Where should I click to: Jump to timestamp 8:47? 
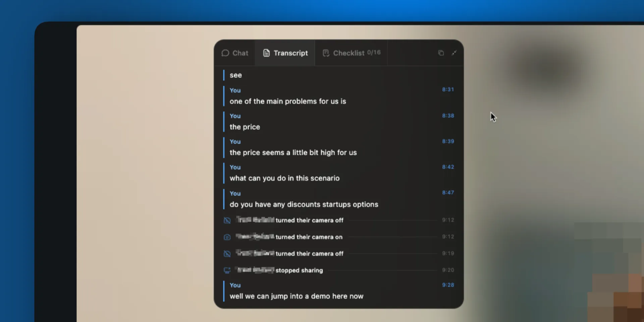point(448,193)
